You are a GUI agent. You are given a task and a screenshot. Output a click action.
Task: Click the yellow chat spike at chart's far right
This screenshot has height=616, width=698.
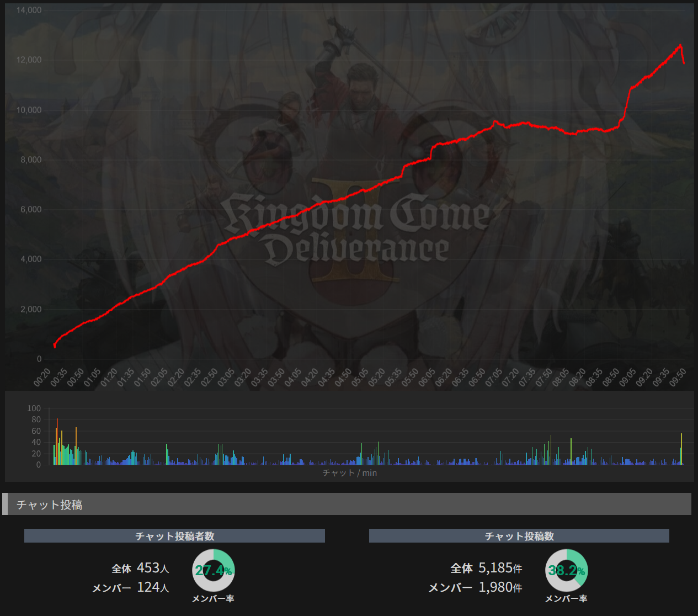point(681,449)
